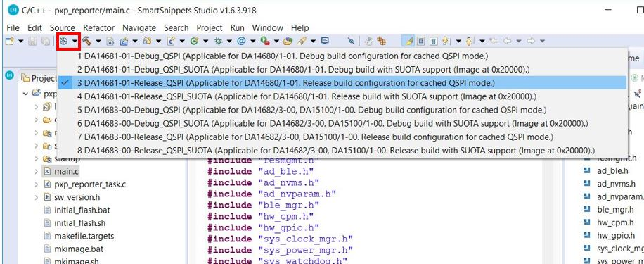Screen dimensions: 644x264
Task: Click the Toggle Mark Occurrences highlighter icon
Action: point(409,41)
